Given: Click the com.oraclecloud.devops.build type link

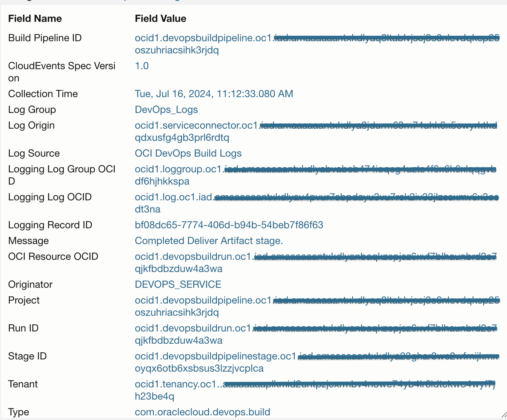Looking at the screenshot, I should 202,412.
